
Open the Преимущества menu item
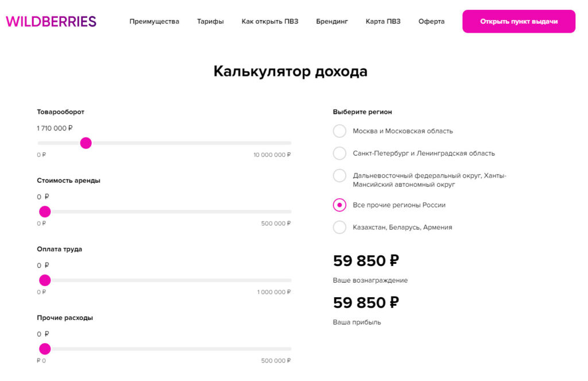pyautogui.click(x=154, y=22)
